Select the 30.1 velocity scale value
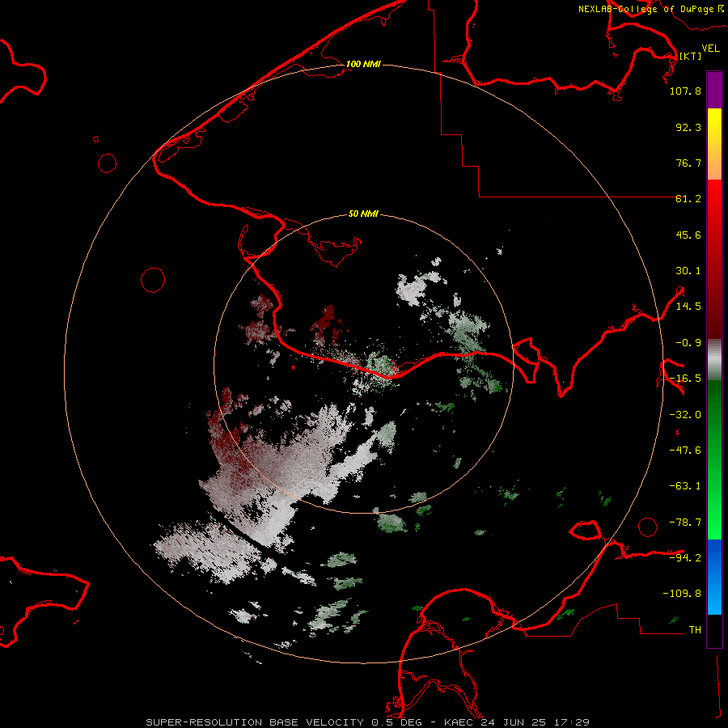This screenshot has width=728, height=728. (x=688, y=271)
